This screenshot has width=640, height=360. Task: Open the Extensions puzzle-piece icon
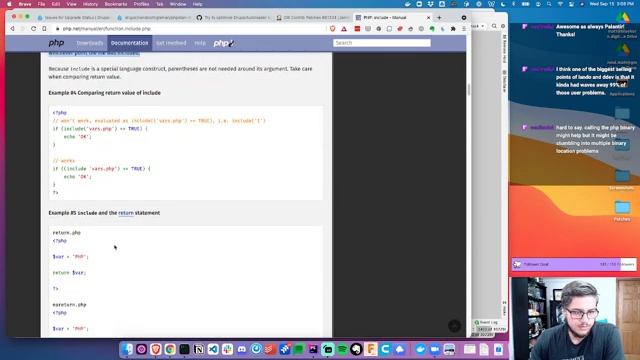coord(453,29)
